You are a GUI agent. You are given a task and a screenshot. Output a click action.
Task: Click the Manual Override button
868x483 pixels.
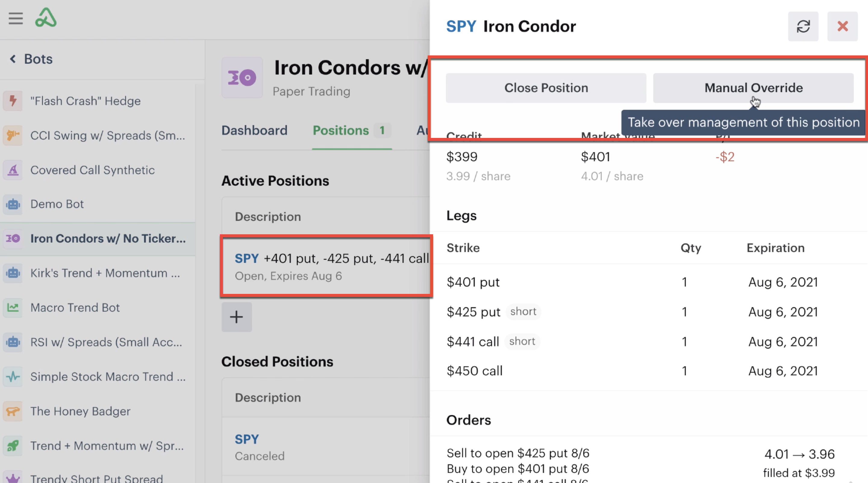[753, 88]
